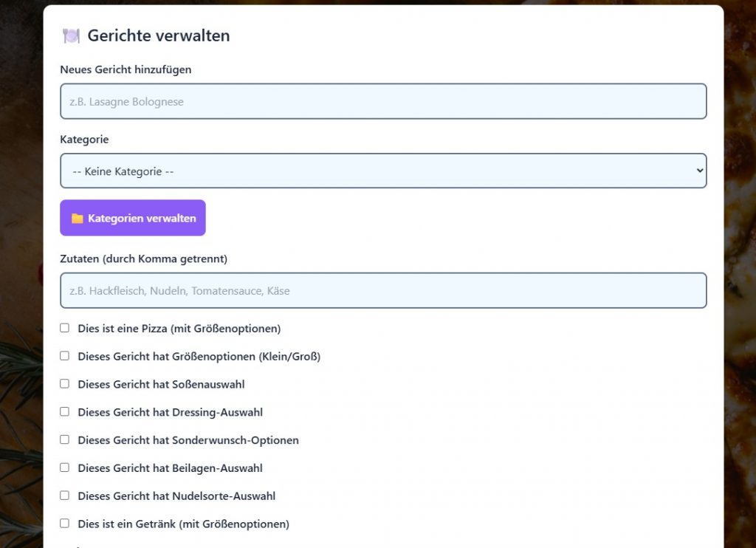Screen dimensions: 756x548
Task: Click the folder icon in Kategorien verwalten
Action: [77, 219]
